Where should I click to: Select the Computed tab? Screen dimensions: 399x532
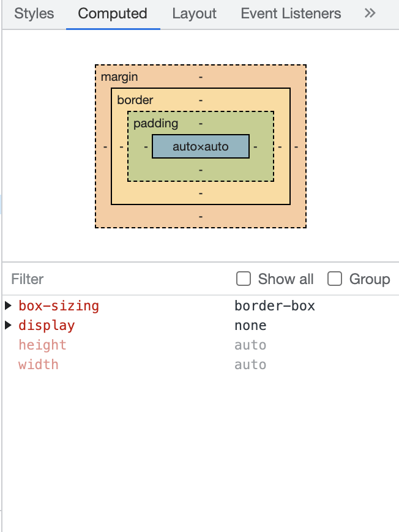pyautogui.click(x=113, y=13)
